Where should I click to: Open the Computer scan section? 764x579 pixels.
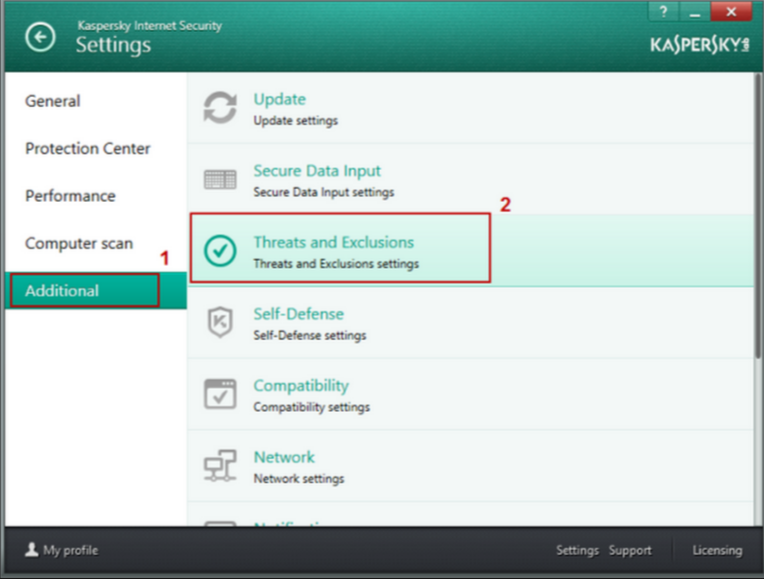[x=79, y=243]
